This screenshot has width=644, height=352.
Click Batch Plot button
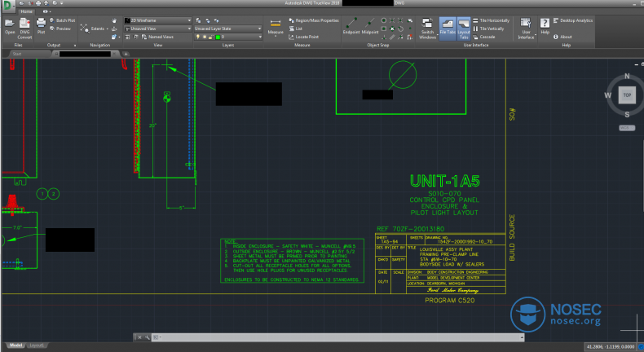pos(63,20)
